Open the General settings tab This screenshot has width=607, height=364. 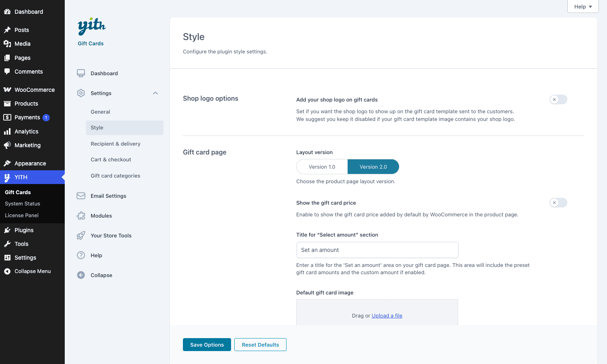pos(100,112)
